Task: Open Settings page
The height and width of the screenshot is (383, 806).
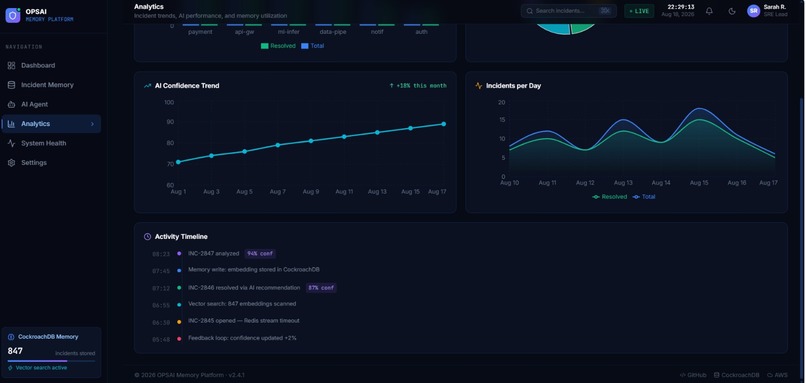Action: (x=51, y=163)
